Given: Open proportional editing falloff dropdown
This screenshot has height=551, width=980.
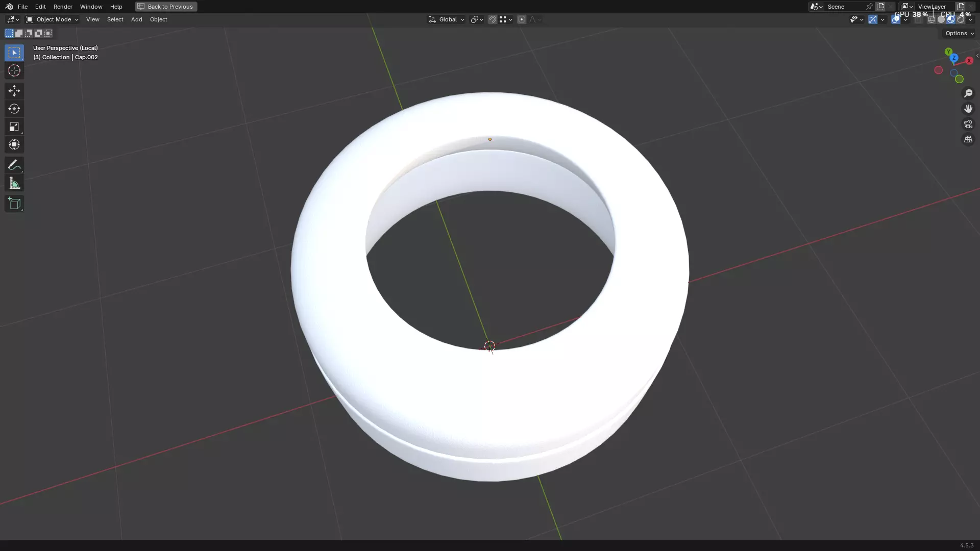Looking at the screenshot, I should [535, 19].
